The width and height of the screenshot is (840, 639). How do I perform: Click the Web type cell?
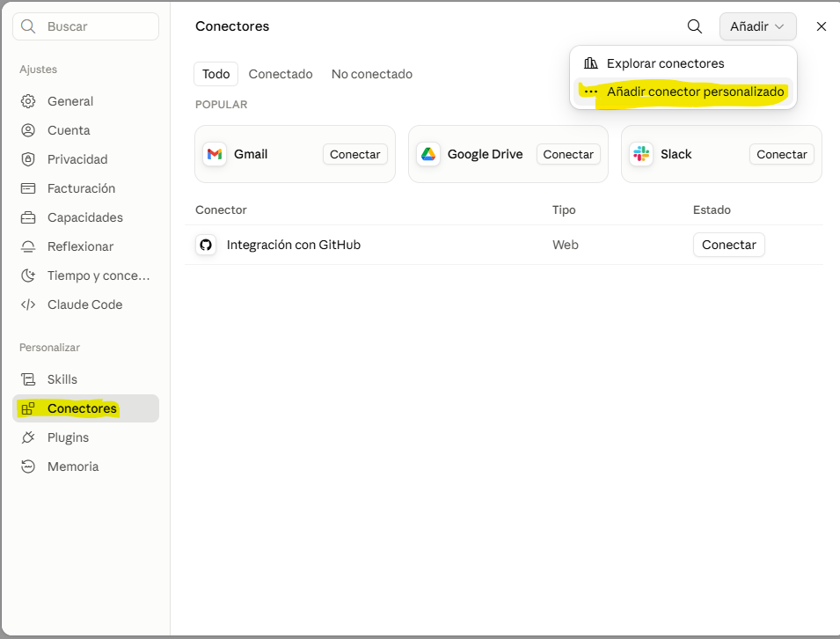(x=566, y=245)
